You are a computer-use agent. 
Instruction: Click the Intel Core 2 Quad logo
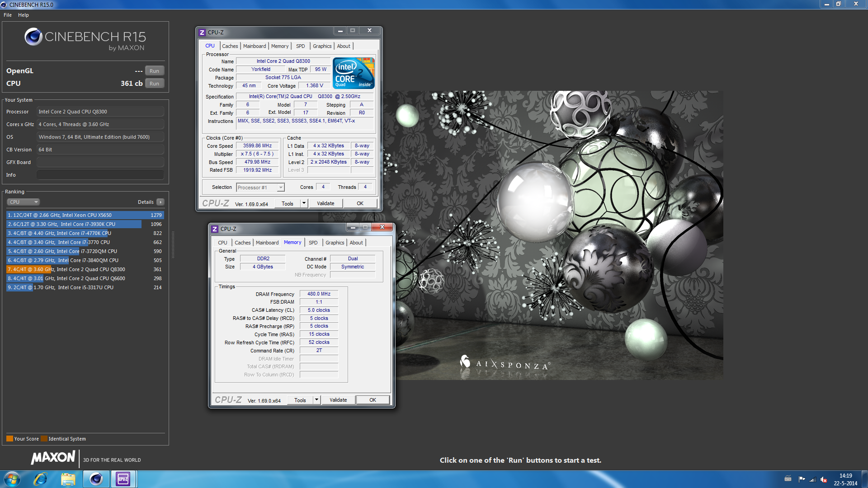point(354,73)
